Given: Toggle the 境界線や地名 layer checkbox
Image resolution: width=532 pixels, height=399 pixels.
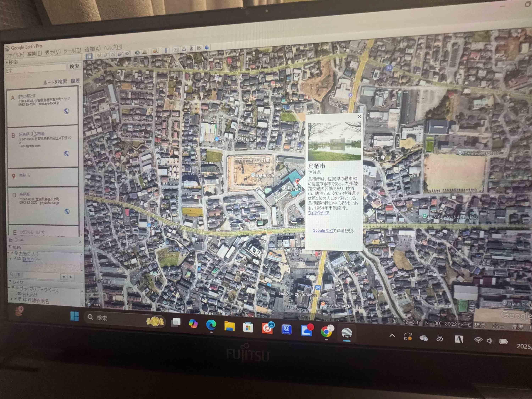Looking at the screenshot, I should [x=16, y=299].
